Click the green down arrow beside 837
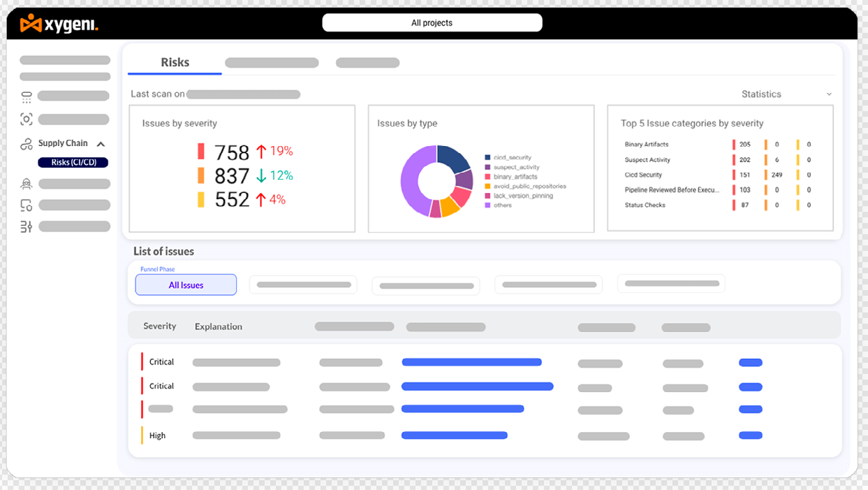Image resolution: width=868 pixels, height=490 pixels. coord(261,175)
